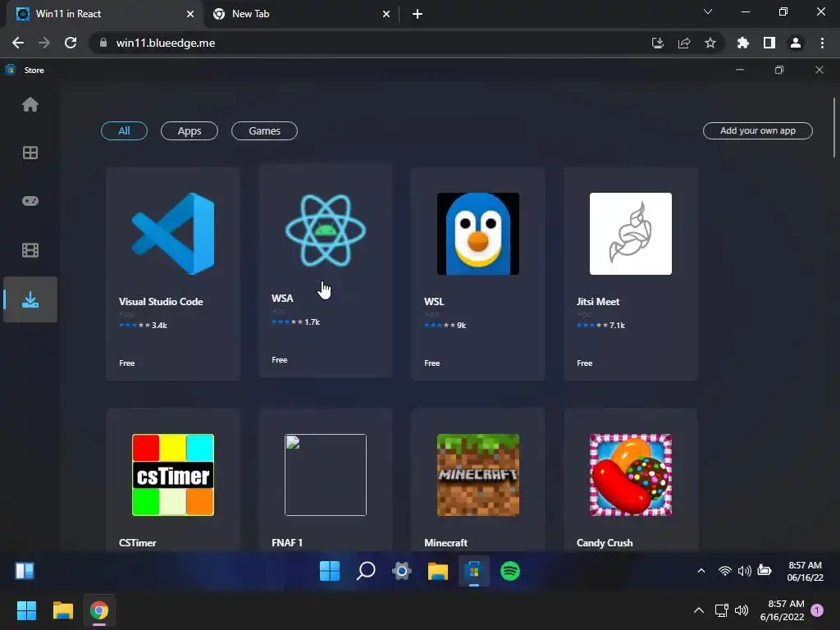840x630 pixels.
Task: Close the Store window
Action: tap(819, 70)
